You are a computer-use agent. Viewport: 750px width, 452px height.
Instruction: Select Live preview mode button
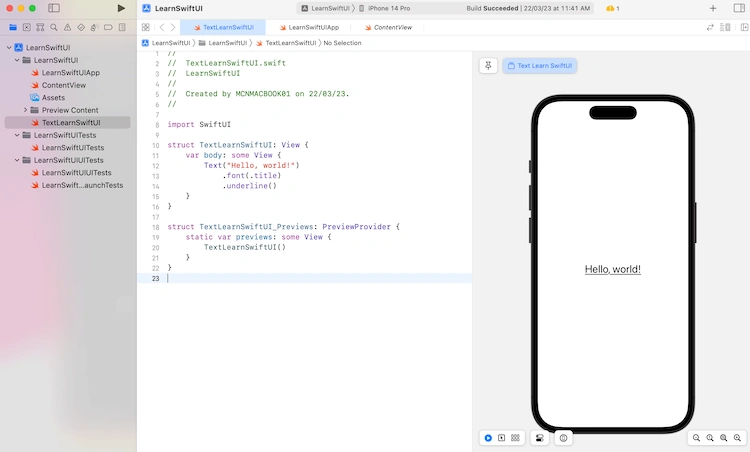[488, 438]
